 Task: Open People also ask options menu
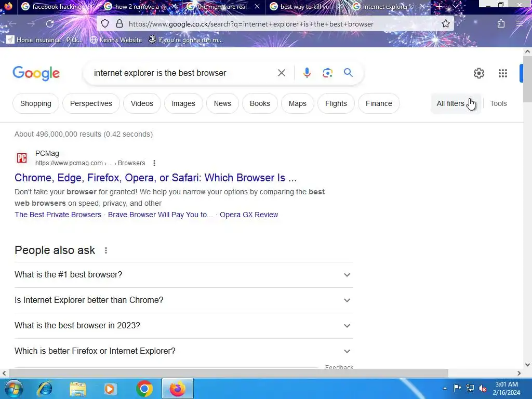[106, 250]
